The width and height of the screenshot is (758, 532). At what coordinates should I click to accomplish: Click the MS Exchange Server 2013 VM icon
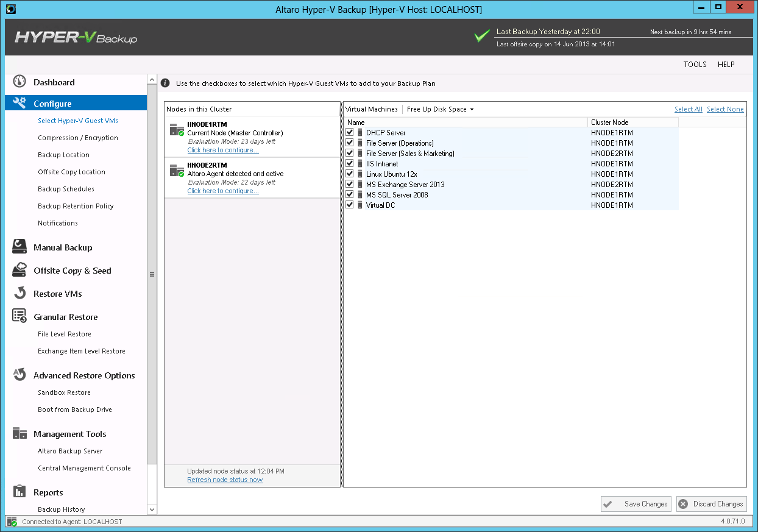coord(360,184)
